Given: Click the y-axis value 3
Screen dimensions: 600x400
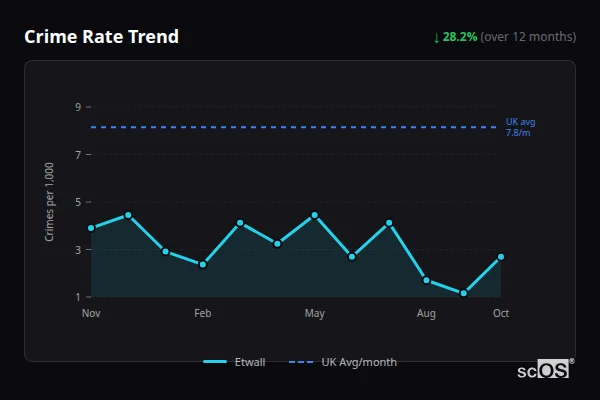Looking at the screenshot, I should tap(78, 250).
